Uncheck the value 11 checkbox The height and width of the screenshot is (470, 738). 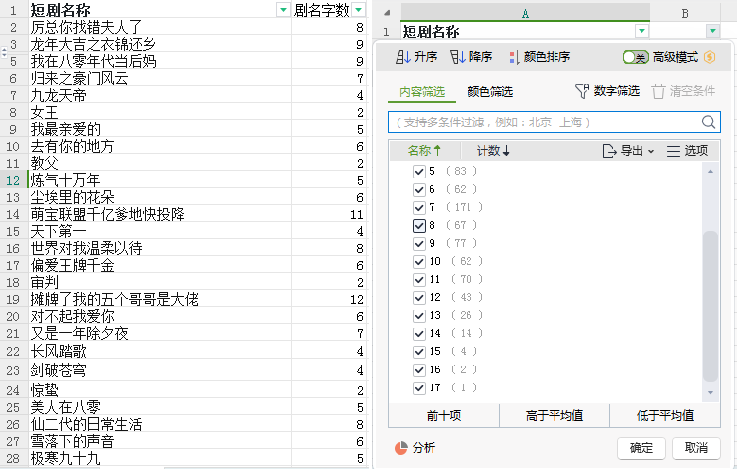pyautogui.click(x=419, y=279)
